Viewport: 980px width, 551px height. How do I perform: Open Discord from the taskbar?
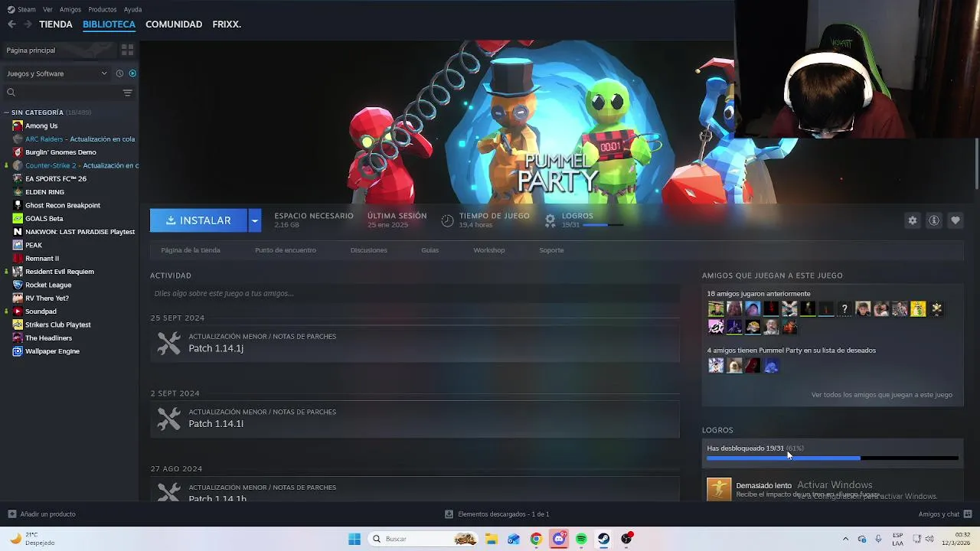point(559,539)
